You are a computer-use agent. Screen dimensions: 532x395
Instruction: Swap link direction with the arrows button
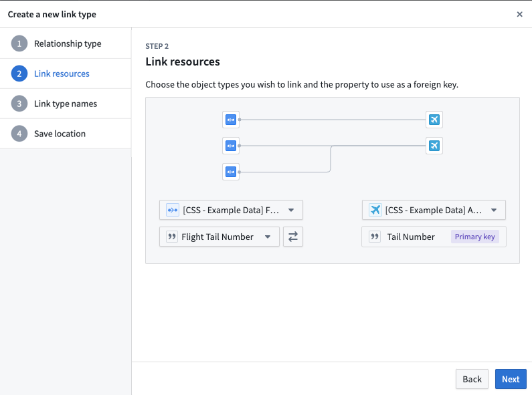pyautogui.click(x=293, y=237)
